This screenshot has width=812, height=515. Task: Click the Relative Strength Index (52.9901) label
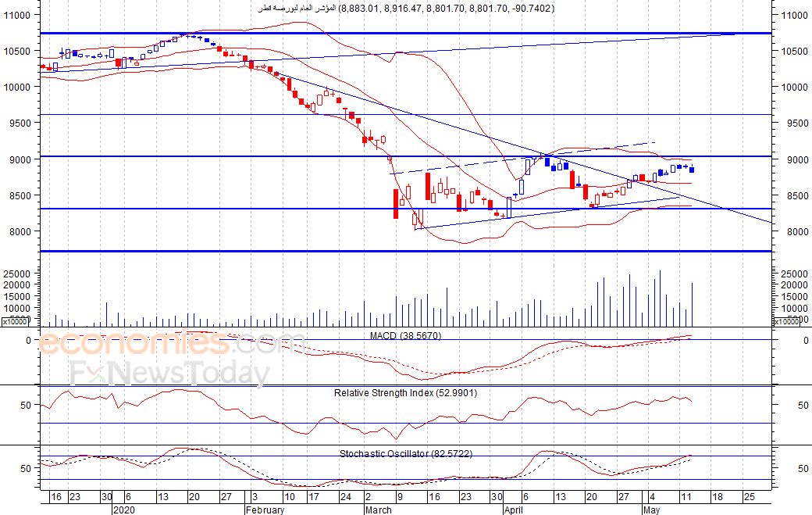click(405, 393)
